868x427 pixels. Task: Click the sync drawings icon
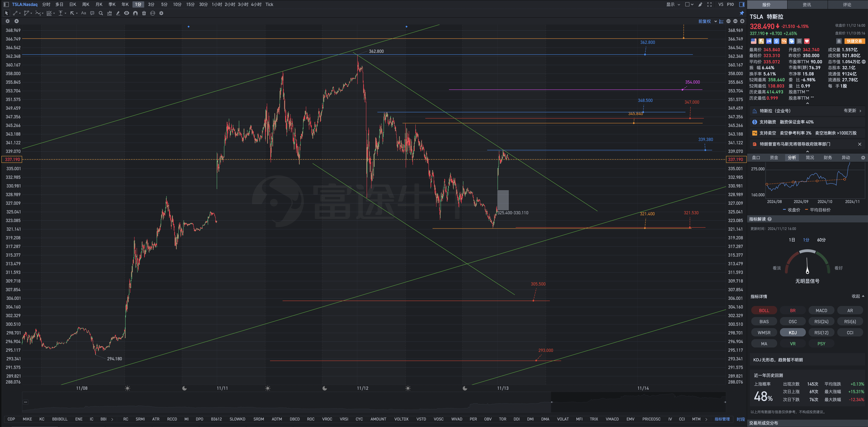pos(153,13)
